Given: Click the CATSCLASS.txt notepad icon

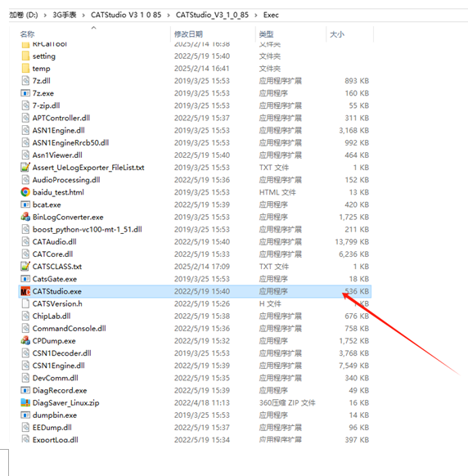Looking at the screenshot, I should point(25,267).
